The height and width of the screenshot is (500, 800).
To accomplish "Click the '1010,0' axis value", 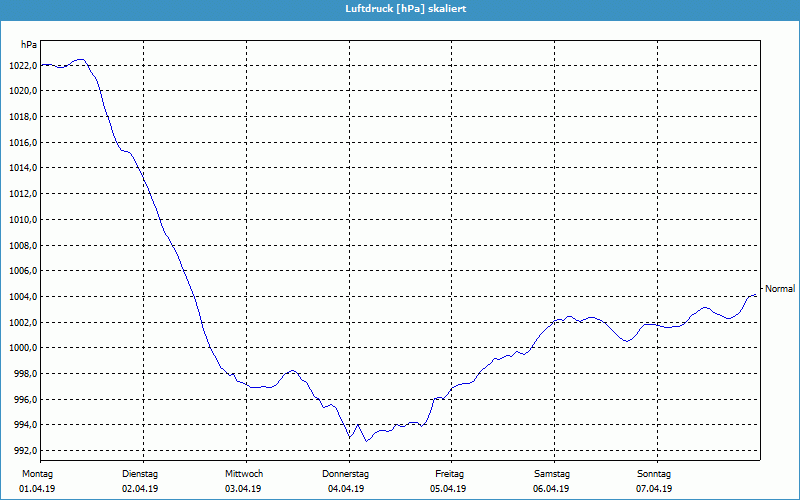I will (x=22, y=220).
